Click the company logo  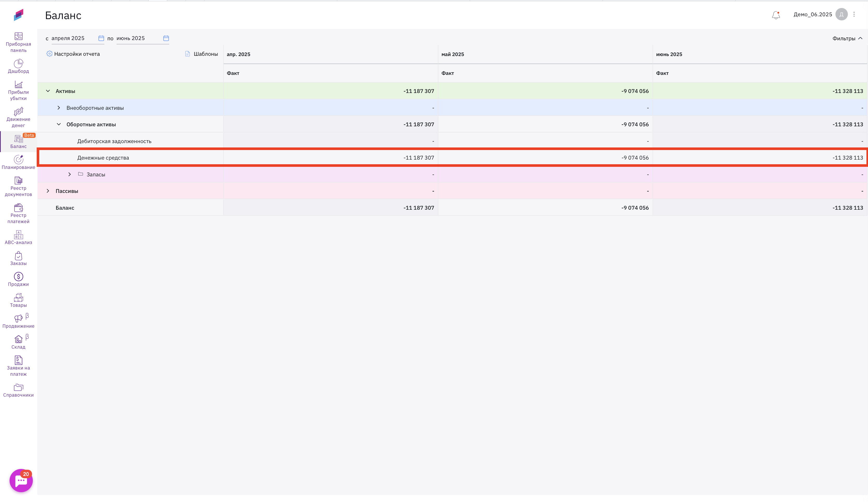pos(19,15)
